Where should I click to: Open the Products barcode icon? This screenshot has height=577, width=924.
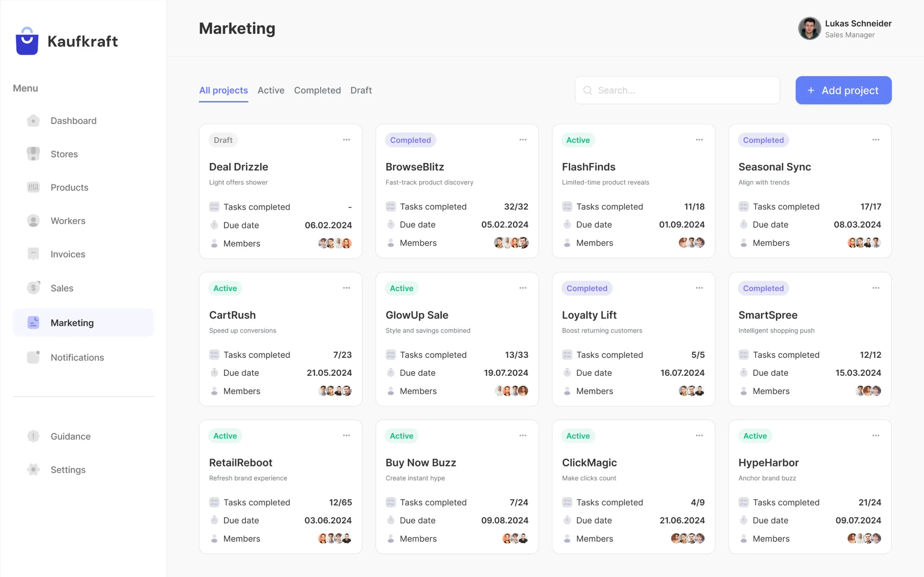tap(33, 187)
